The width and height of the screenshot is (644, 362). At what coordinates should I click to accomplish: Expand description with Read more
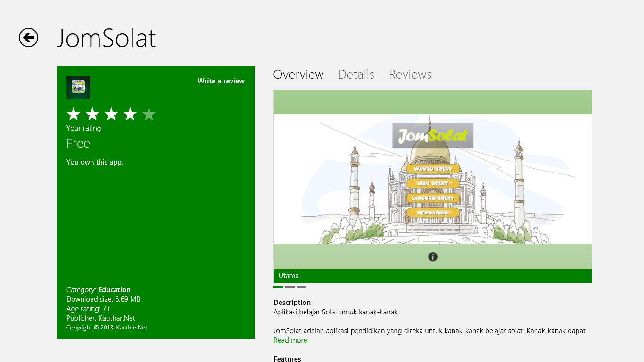[290, 340]
